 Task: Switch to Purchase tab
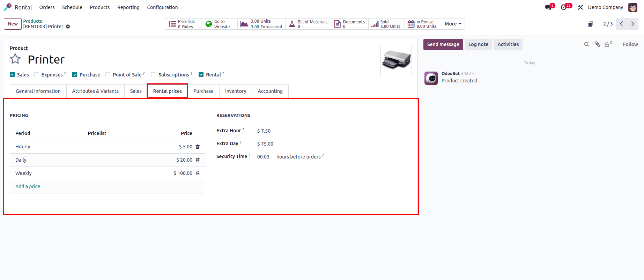tap(203, 91)
